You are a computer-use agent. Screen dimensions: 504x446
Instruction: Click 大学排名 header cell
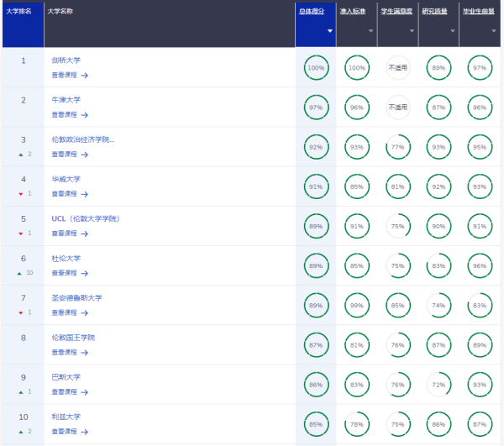coord(24,24)
